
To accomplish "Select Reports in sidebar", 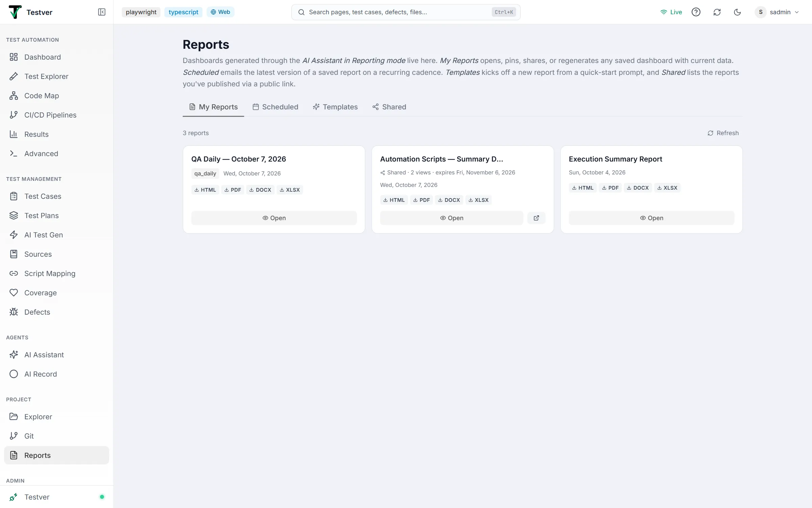I will [57, 455].
